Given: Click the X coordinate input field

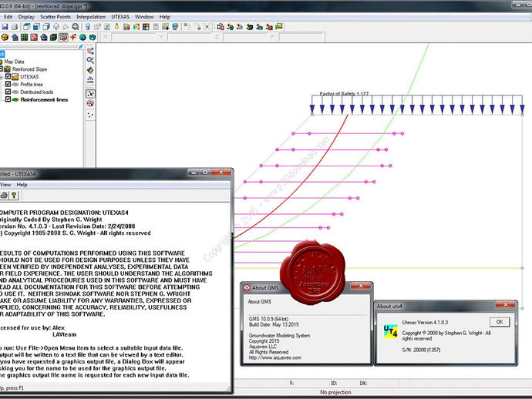Looking at the screenshot, I should tap(133, 37).
